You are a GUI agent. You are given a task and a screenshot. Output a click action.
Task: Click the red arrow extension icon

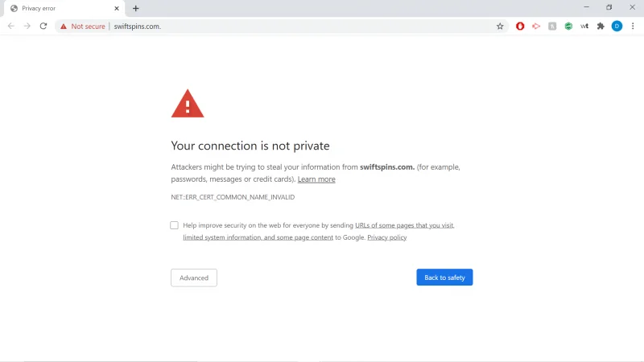pyautogui.click(x=536, y=27)
